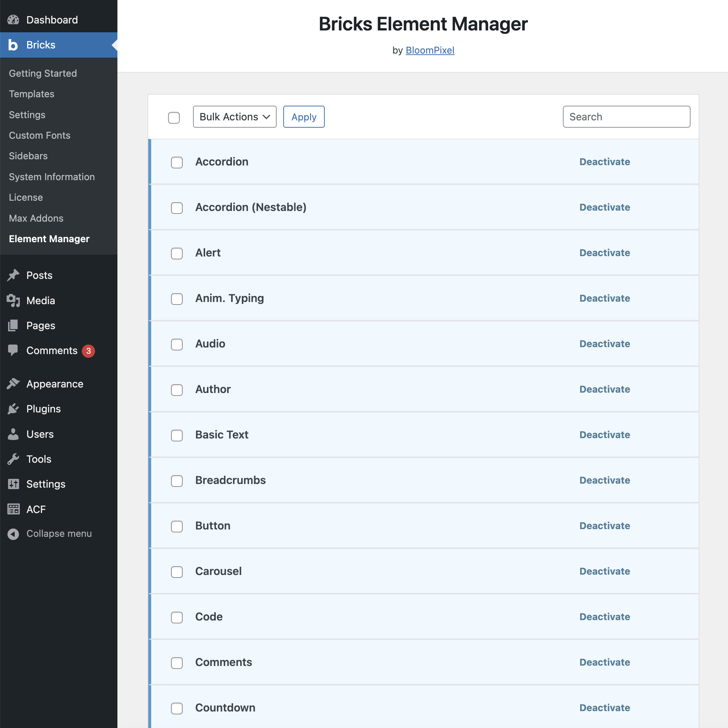Open System Information submenu page
The width and height of the screenshot is (728, 728).
click(52, 177)
